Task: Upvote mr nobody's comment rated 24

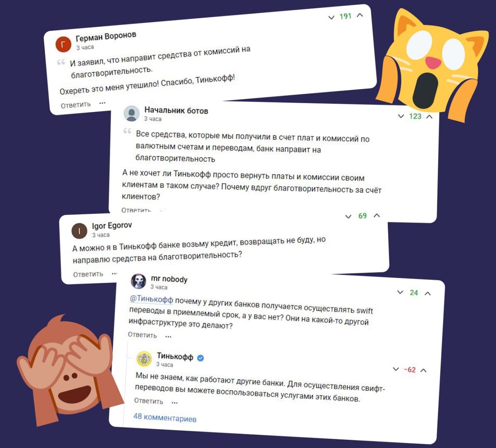Action: (x=428, y=293)
